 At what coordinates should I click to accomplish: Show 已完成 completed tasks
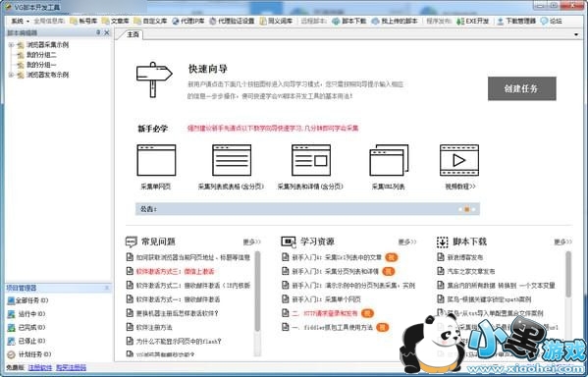27,328
